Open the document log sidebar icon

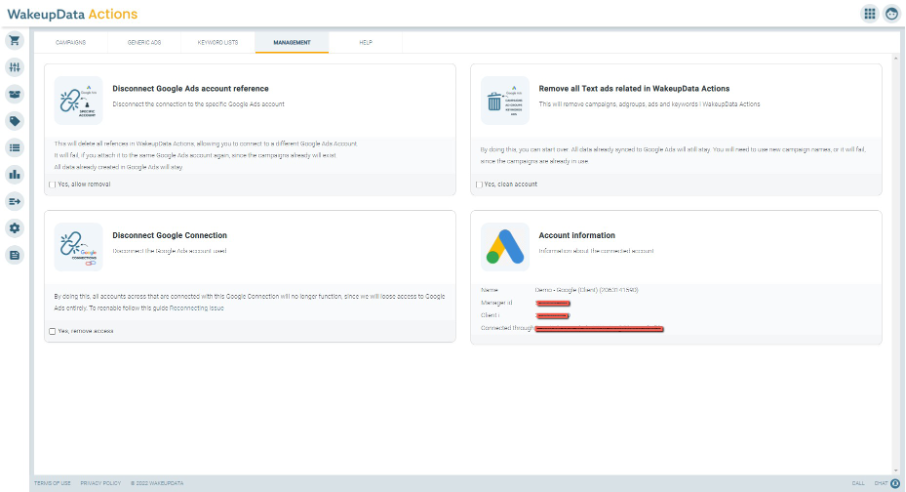pyautogui.click(x=14, y=255)
